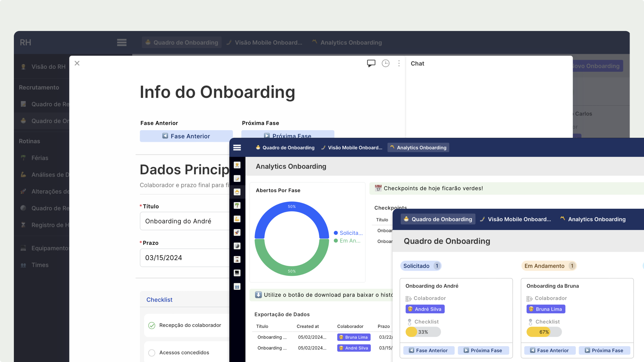Uncheck Recepção do colaborador checklist item
The image size is (644, 362).
(x=152, y=325)
